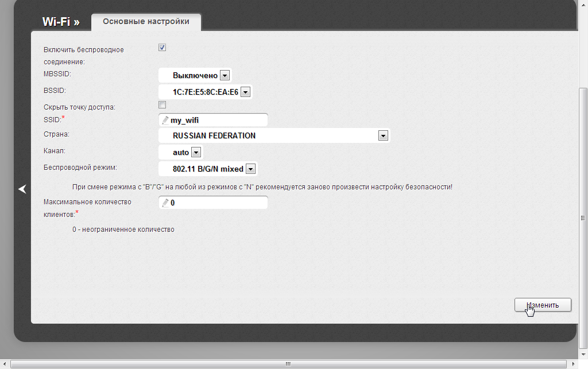Uncheck the enable wireless connection checkbox

(x=162, y=48)
